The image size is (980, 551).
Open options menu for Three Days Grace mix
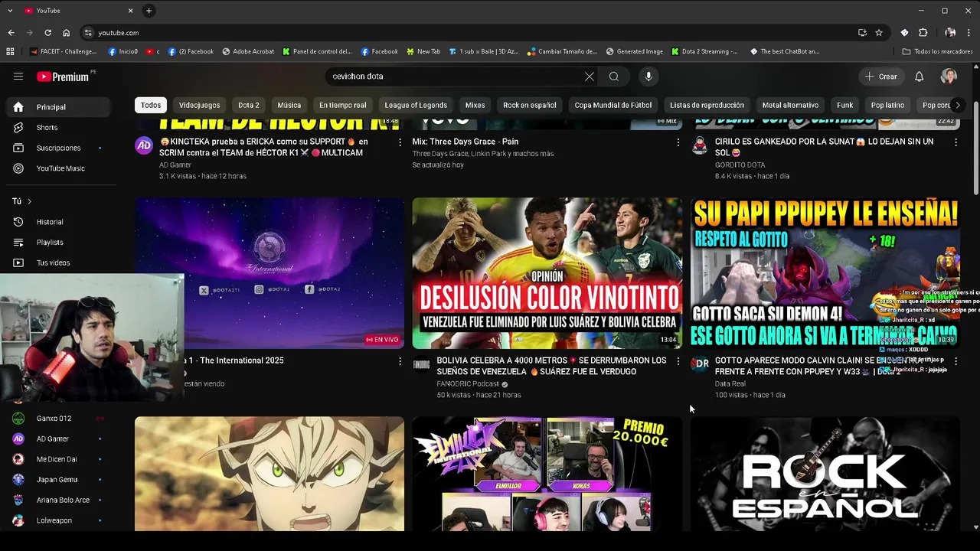[678, 142]
